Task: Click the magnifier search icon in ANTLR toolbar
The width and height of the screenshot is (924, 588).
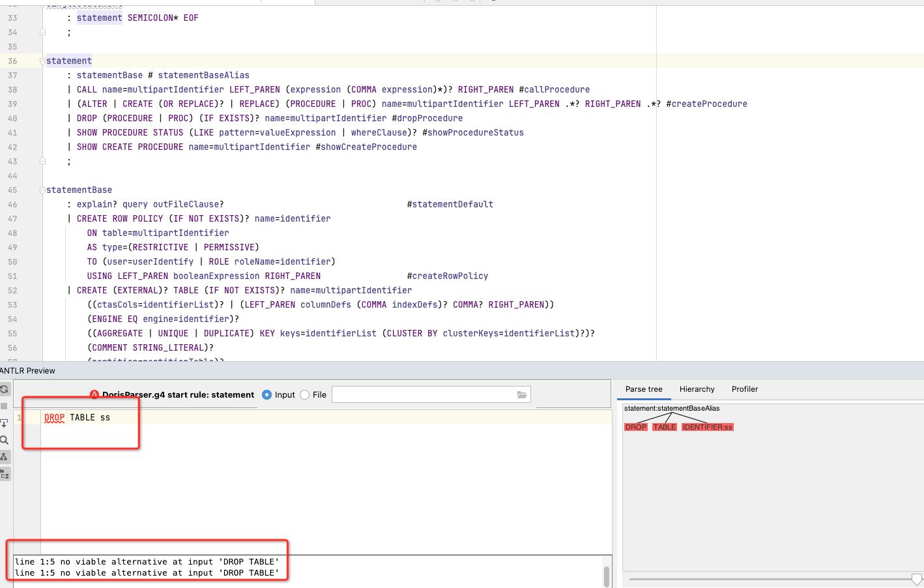Action: (4, 440)
